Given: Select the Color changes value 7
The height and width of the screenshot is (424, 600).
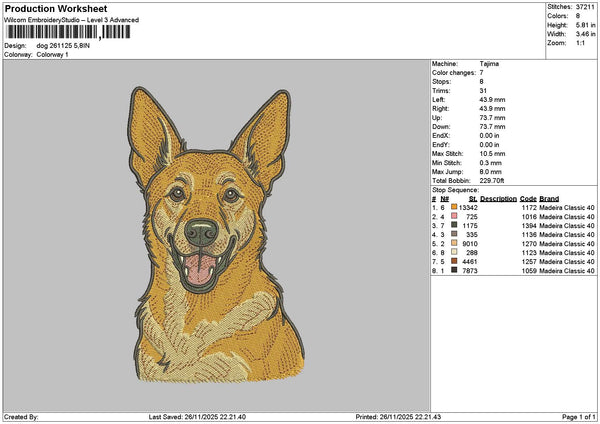Looking at the screenshot, I should click(481, 73).
